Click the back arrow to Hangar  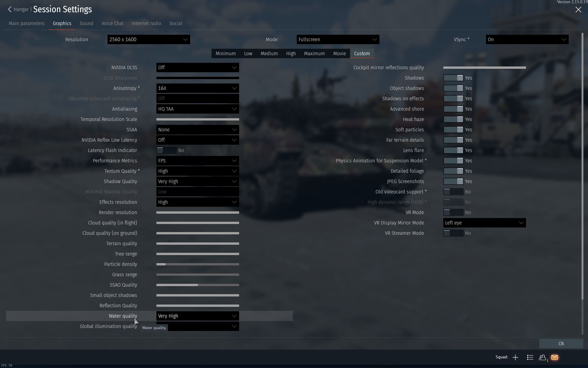point(10,9)
